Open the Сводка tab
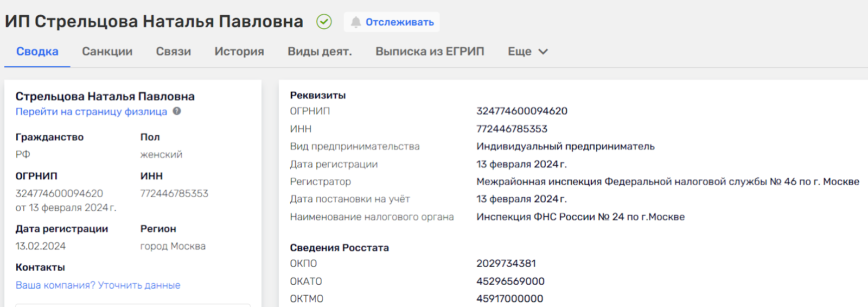 [x=37, y=52]
